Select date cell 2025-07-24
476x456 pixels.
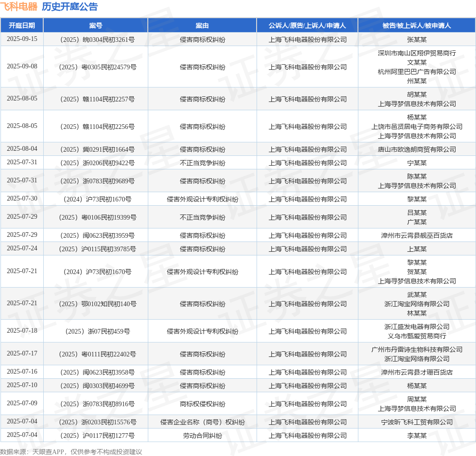point(22,248)
